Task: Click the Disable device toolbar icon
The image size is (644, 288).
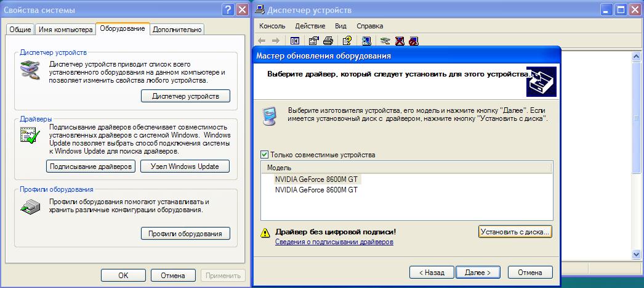Action: click(x=414, y=41)
